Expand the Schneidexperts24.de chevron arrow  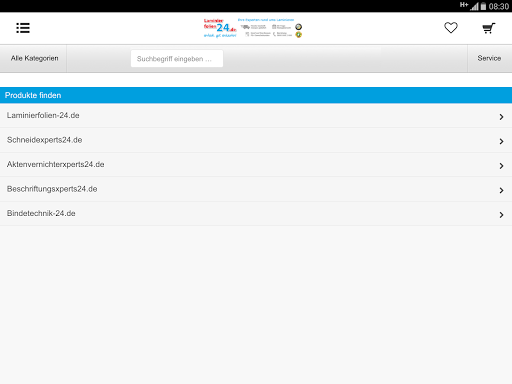pyautogui.click(x=501, y=141)
